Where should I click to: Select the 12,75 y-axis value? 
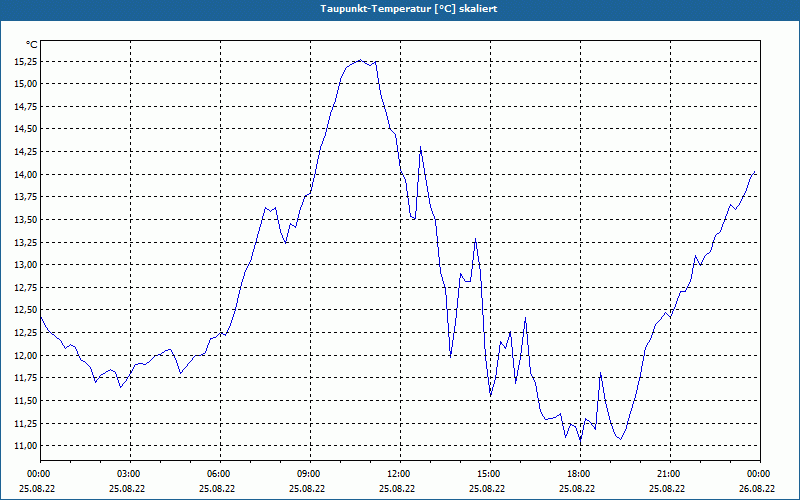[26, 288]
